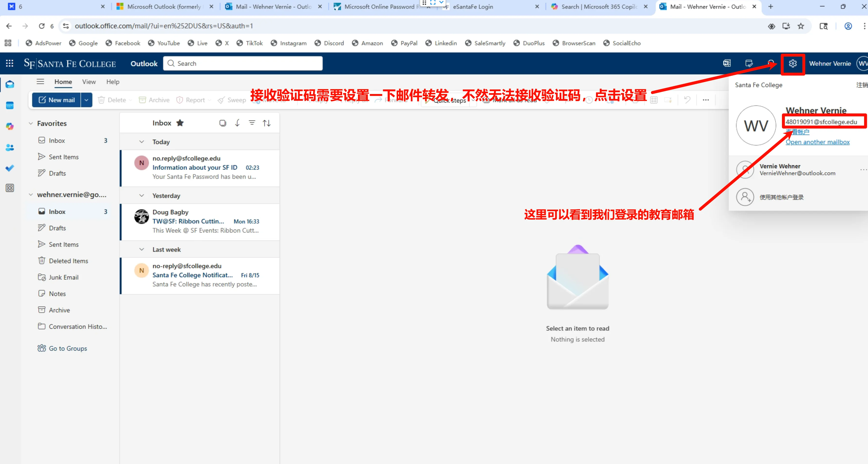This screenshot has width=868, height=464.
Task: Open the Doug Bagby TW@SF email
Action: pyautogui.click(x=200, y=222)
